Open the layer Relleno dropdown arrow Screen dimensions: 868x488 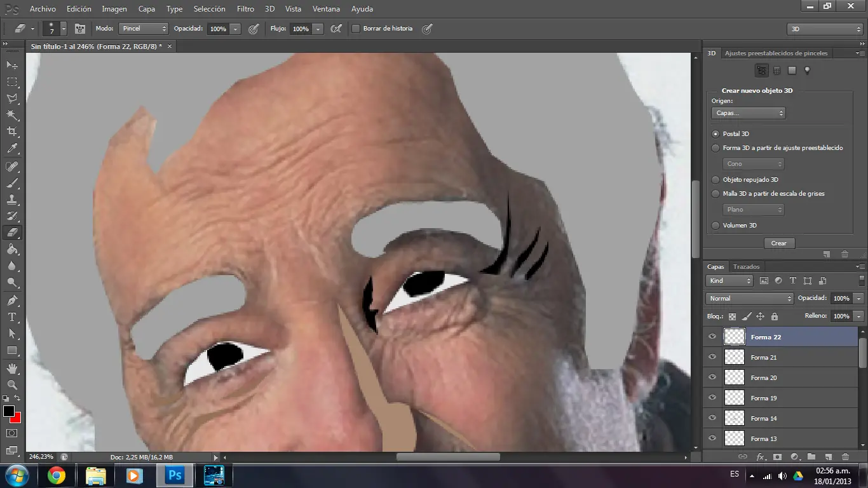pyautogui.click(x=858, y=316)
